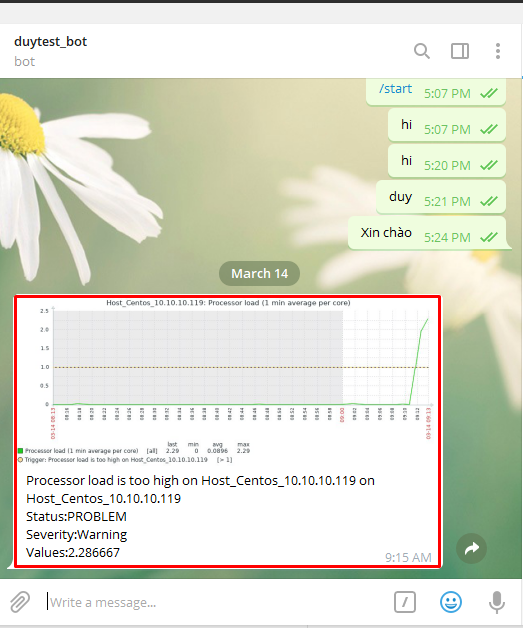
Task: Open search in the duytest_bot chat
Action: coord(422,51)
